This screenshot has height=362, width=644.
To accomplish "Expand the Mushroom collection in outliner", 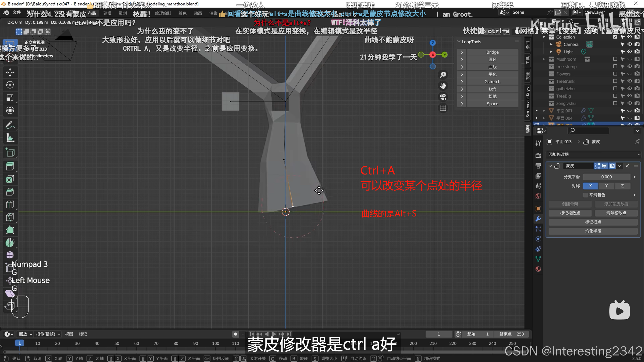I will [x=544, y=59].
